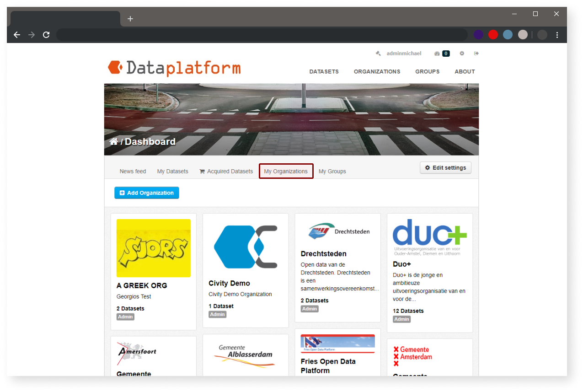The image size is (583, 392).
Task: Open the Drechtsteden organization title
Action: pyautogui.click(x=324, y=254)
